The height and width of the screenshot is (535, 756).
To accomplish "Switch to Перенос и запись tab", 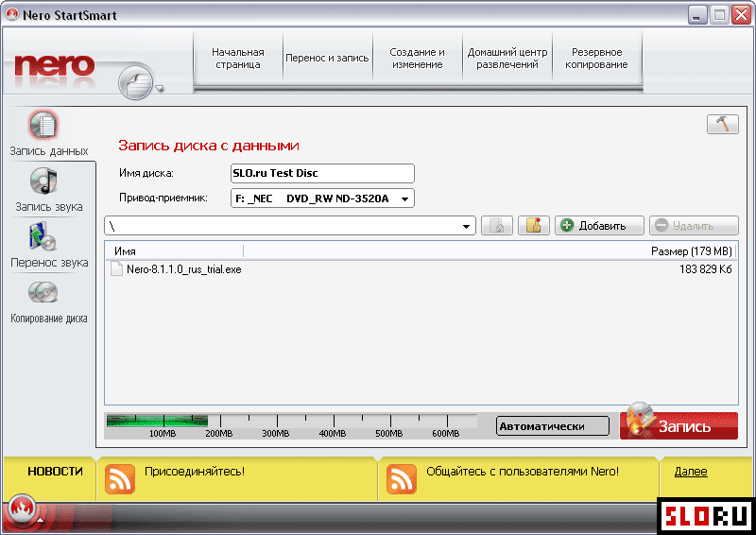I will 327,58.
